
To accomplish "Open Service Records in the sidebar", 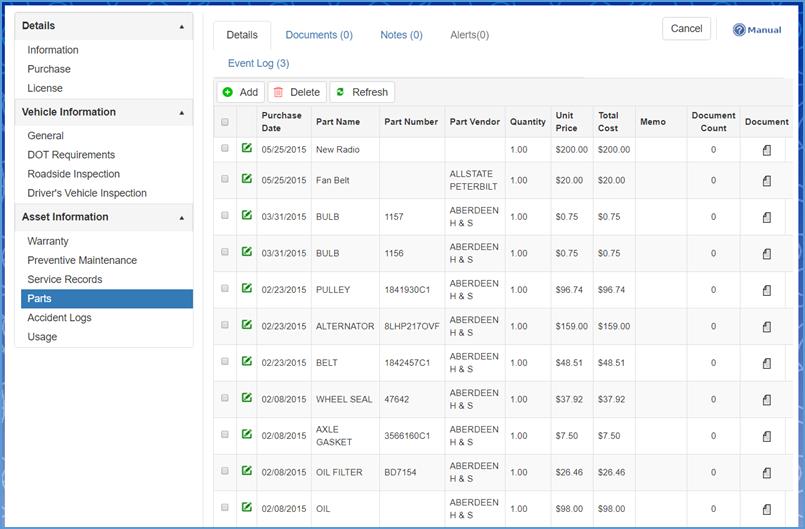I will point(64,279).
